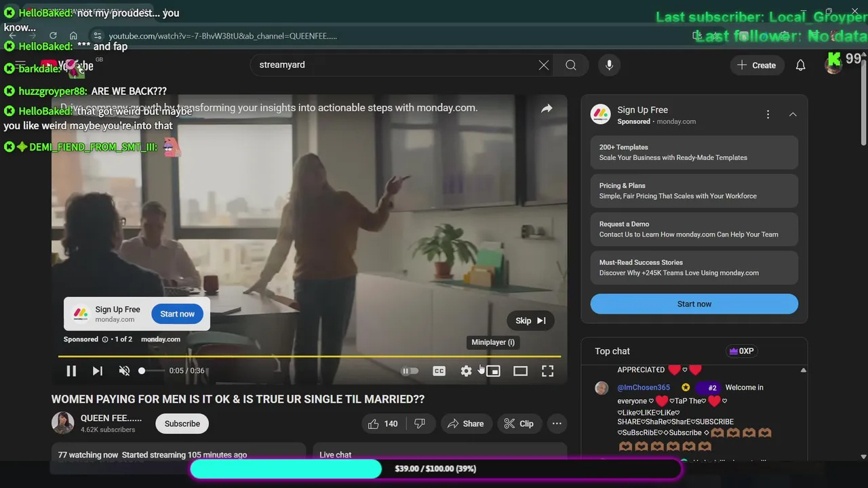
Task: Skip the monday.com ad
Action: pyautogui.click(x=530, y=321)
